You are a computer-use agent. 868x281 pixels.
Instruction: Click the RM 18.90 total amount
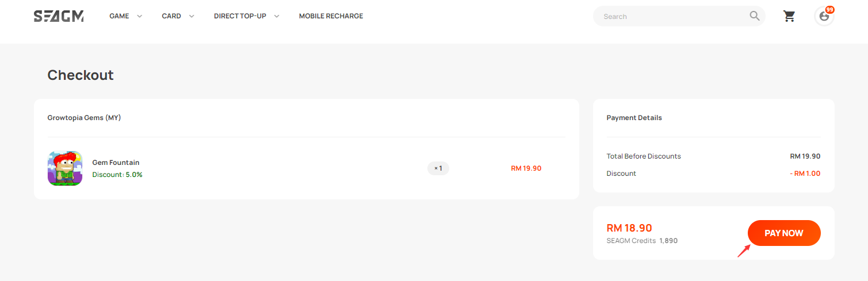pyautogui.click(x=629, y=228)
